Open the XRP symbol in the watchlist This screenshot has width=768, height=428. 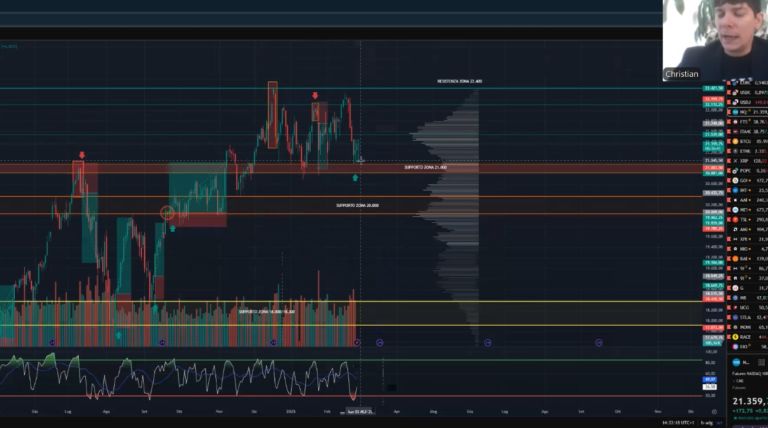(x=746, y=161)
